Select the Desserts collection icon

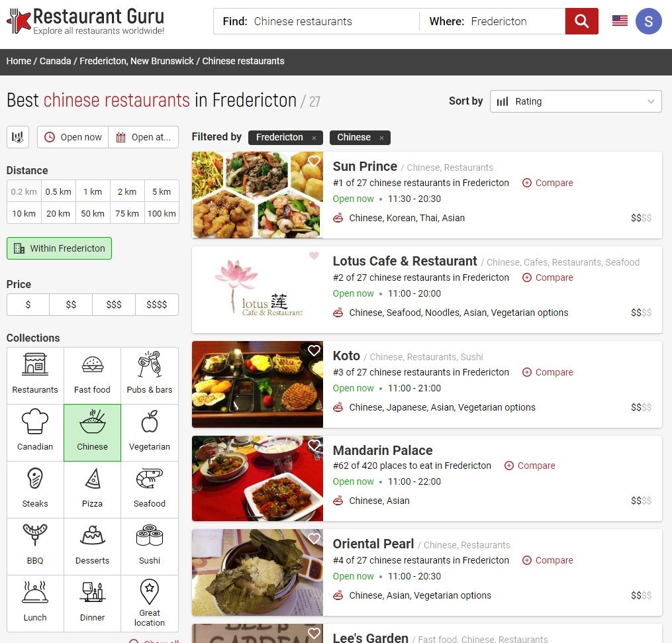click(92, 547)
